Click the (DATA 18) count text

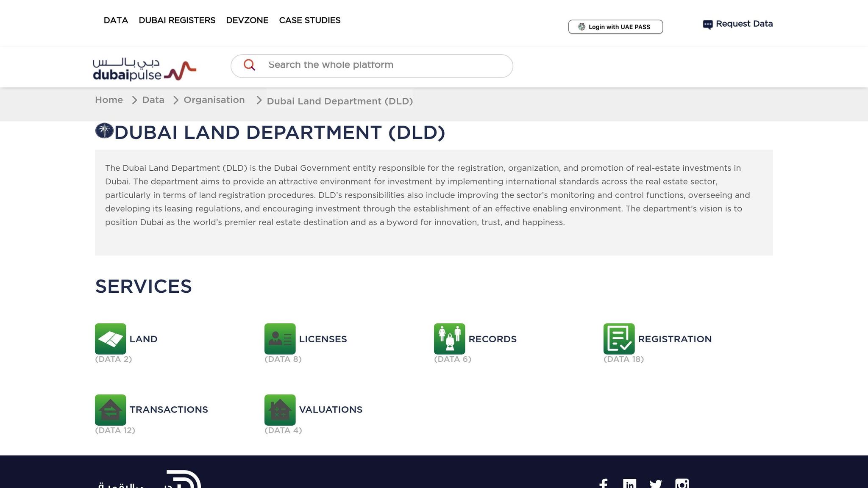tap(624, 359)
